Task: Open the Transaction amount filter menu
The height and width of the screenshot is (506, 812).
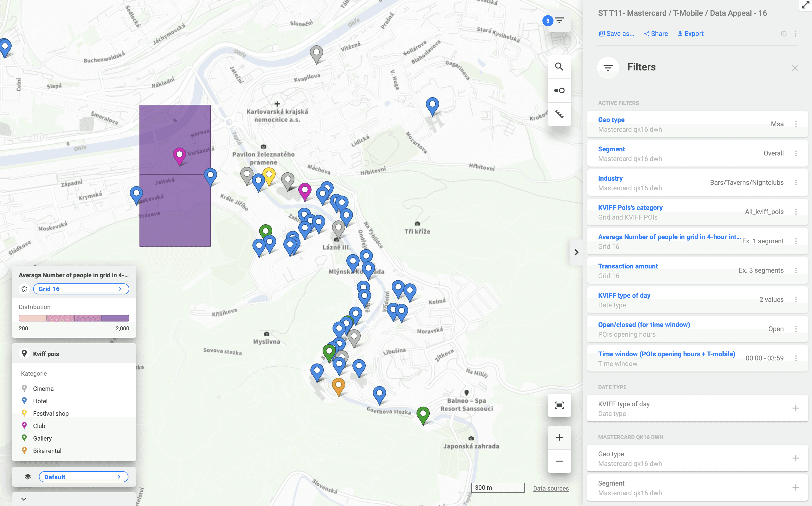Action: [796, 270]
